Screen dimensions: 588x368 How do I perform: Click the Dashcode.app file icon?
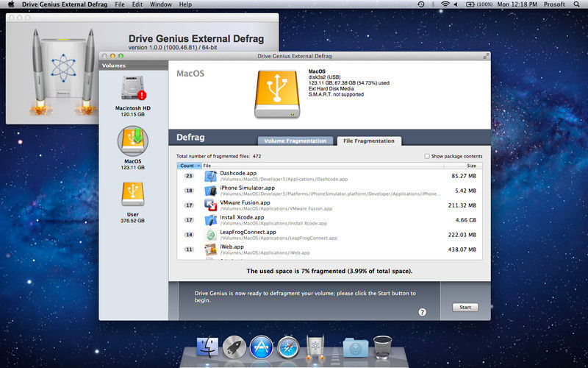coord(211,176)
